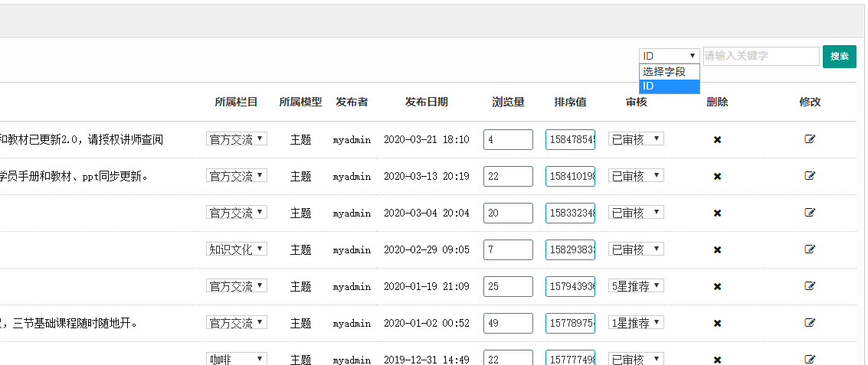The width and height of the screenshot is (868, 365).
Task: Open the search field selector showing ID
Action: point(669,56)
